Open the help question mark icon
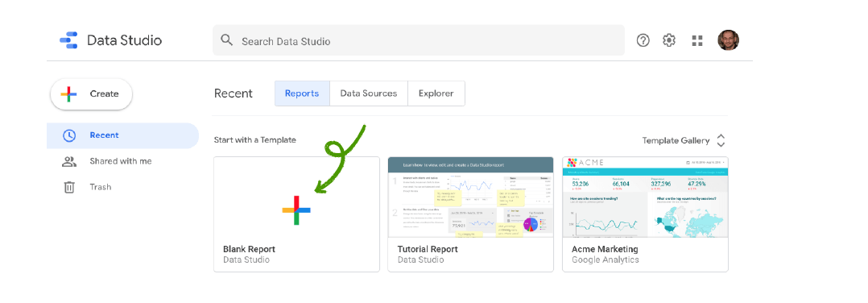 (643, 40)
